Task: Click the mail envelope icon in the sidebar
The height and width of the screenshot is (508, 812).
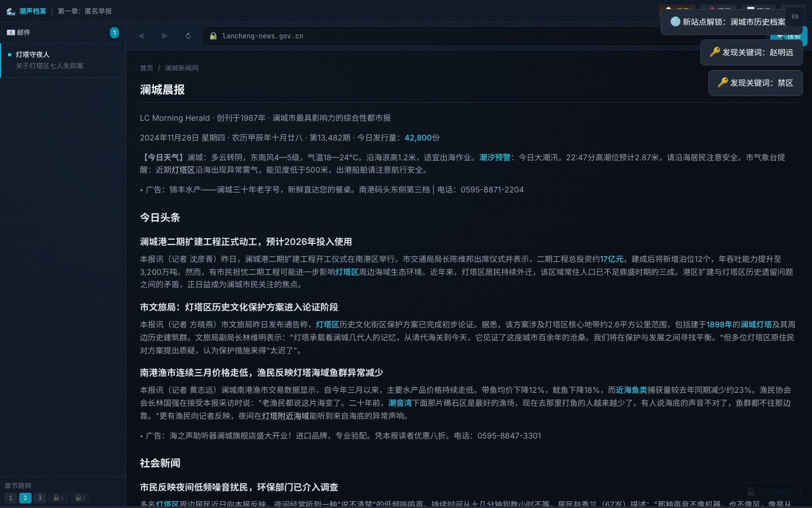Action: (x=11, y=33)
